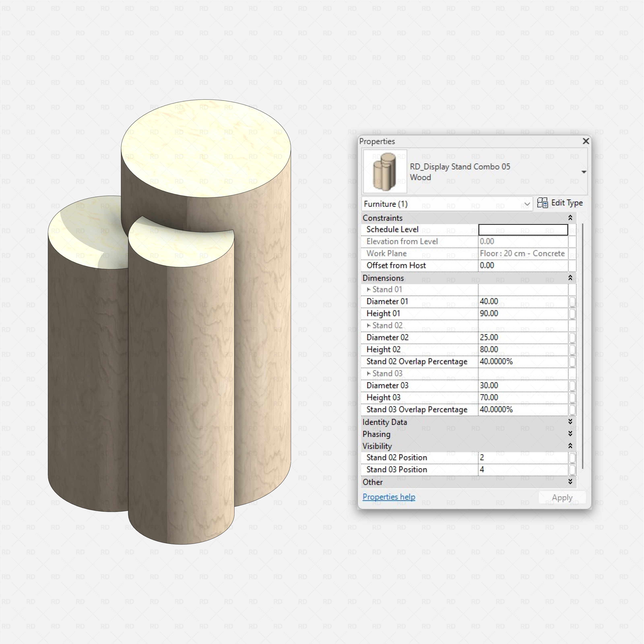Select the Offset from Host value
644x644 pixels.
(523, 265)
